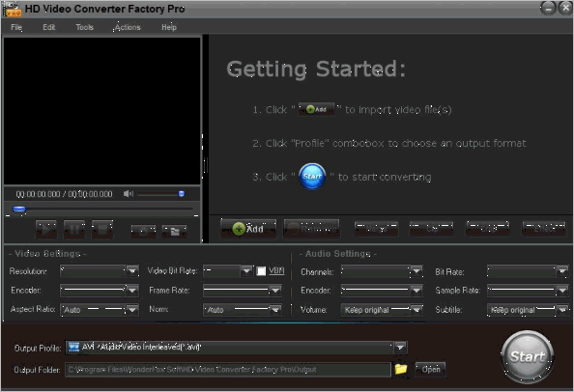Minimize the window with the title bar button
Viewport: 574px width, 392px height.
[x=548, y=8]
